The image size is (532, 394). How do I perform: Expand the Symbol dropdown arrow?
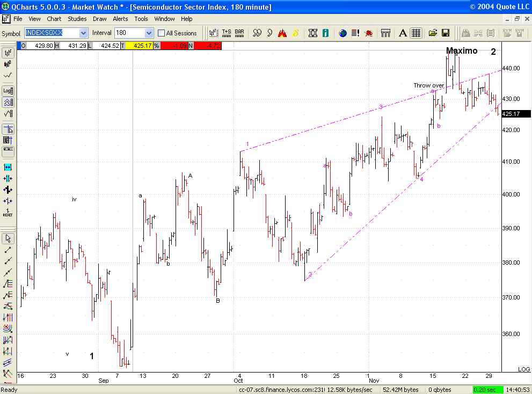coord(83,33)
